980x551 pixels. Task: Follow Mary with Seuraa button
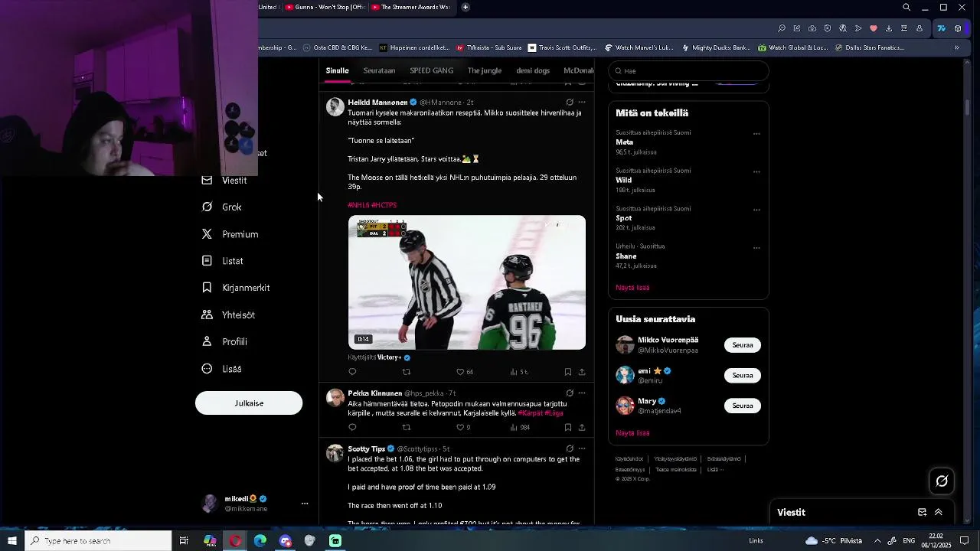[743, 406]
